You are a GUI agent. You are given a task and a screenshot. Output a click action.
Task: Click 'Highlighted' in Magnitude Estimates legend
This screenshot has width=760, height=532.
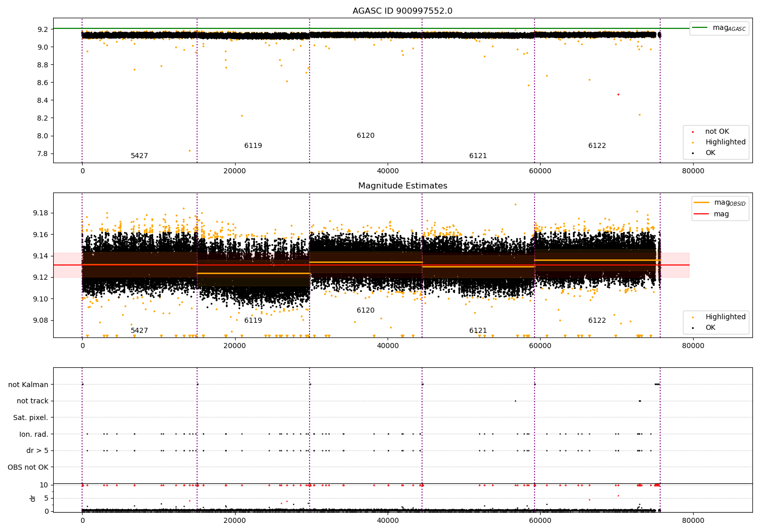tap(726, 317)
